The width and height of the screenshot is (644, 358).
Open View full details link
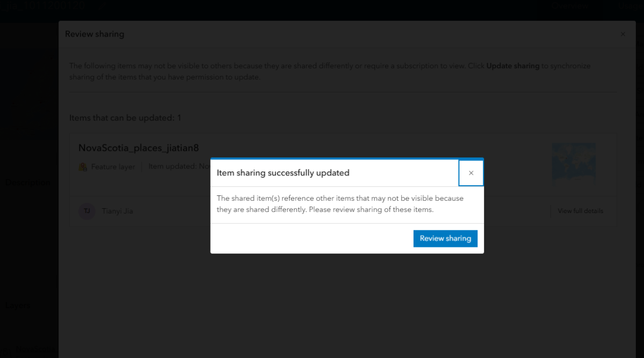[580, 211]
